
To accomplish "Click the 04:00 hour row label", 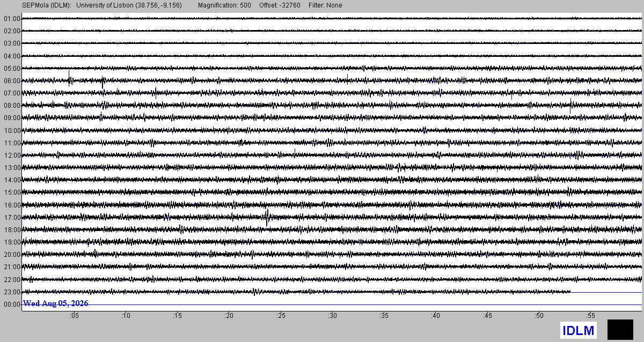I will (12, 56).
